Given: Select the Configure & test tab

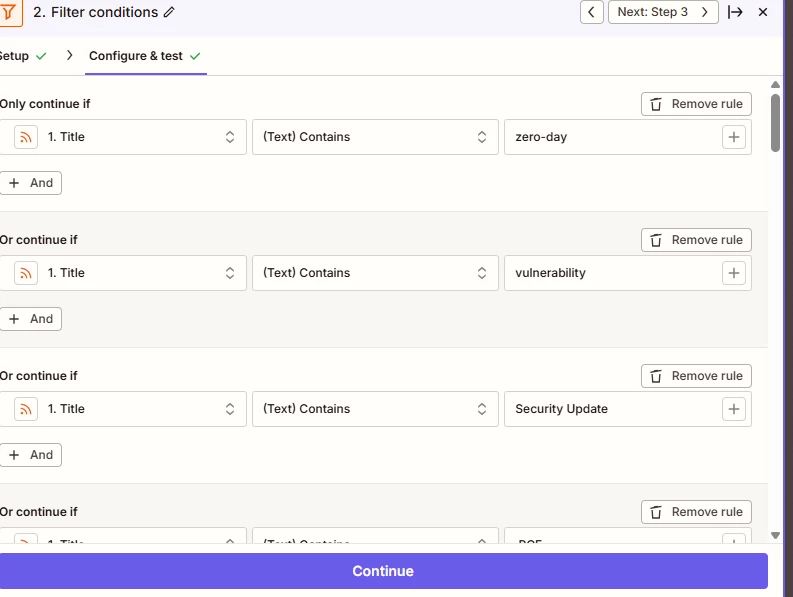Looking at the screenshot, I should pyautogui.click(x=145, y=56).
